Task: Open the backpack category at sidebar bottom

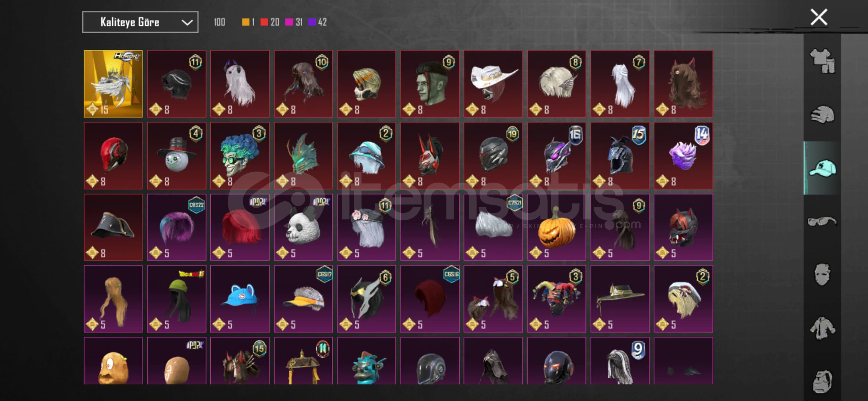Action: click(822, 381)
